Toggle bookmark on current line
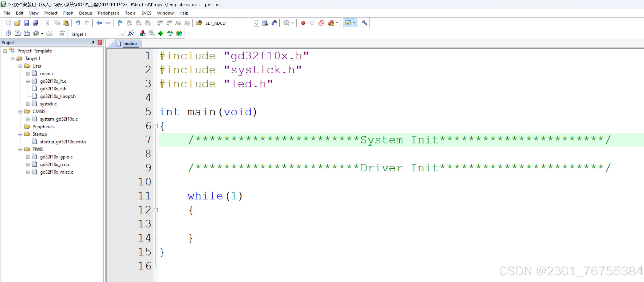 pos(120,23)
